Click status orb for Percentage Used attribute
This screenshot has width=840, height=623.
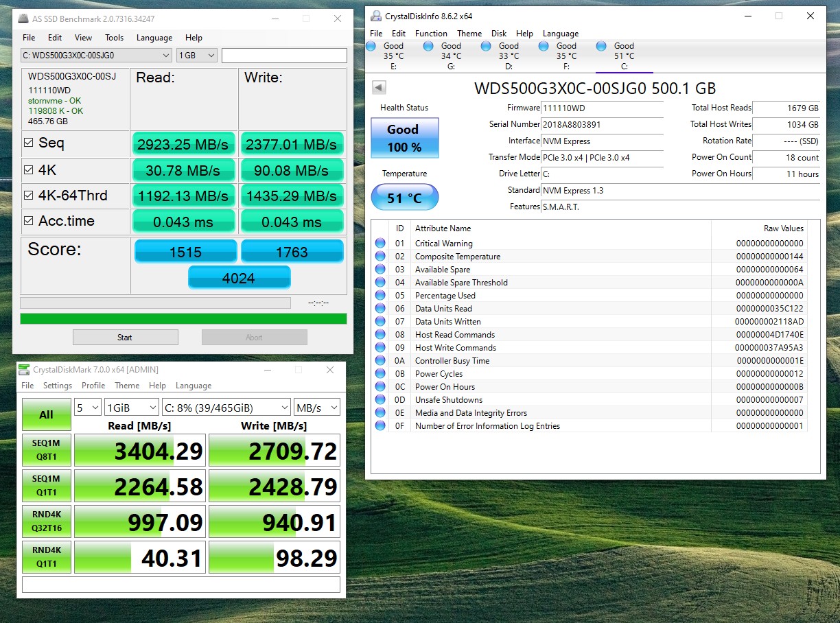click(380, 296)
